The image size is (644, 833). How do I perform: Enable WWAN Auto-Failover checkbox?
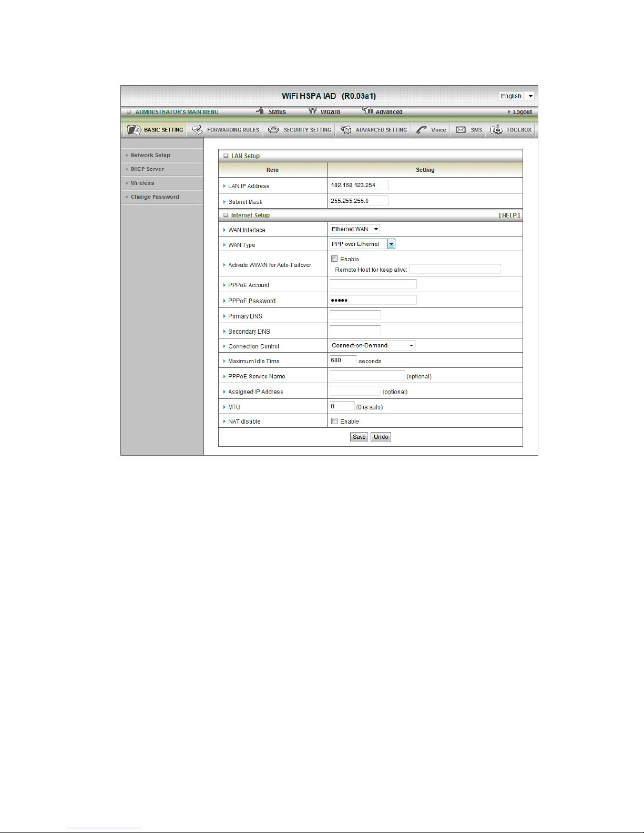pos(334,259)
